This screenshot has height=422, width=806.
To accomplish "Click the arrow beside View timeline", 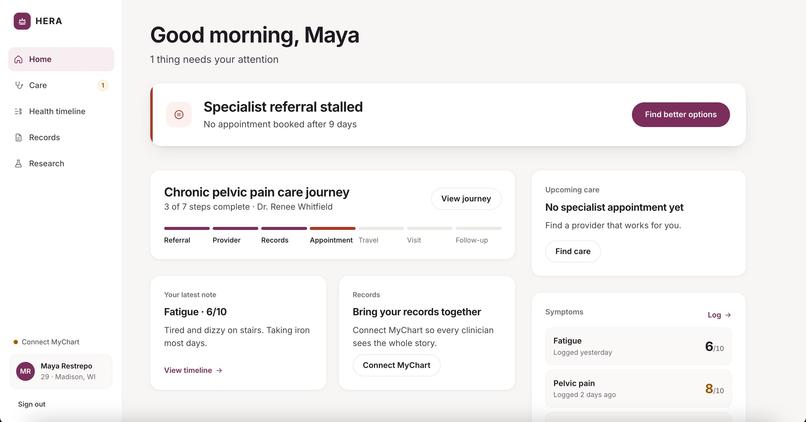I will pyautogui.click(x=219, y=370).
